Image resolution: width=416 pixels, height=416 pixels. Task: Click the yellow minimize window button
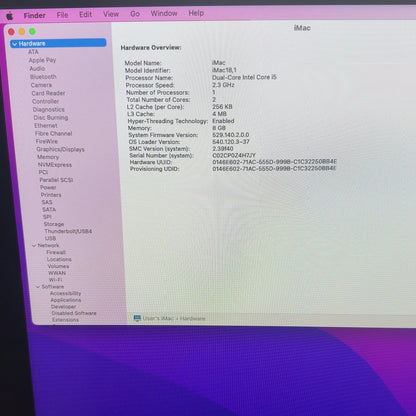coord(22,32)
